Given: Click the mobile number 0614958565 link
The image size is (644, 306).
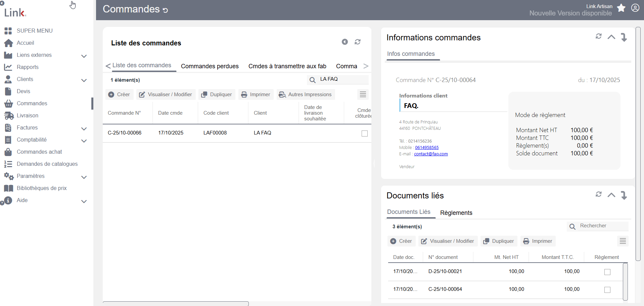Looking at the screenshot, I should [x=427, y=148].
